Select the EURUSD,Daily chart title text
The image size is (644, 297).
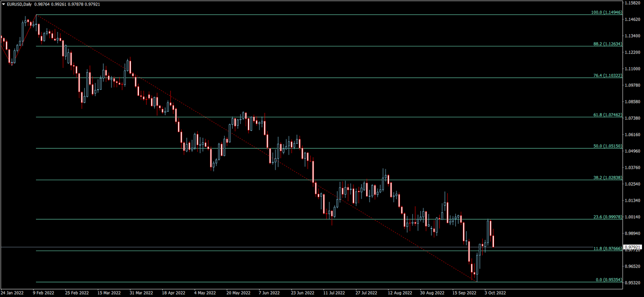tap(19, 4)
